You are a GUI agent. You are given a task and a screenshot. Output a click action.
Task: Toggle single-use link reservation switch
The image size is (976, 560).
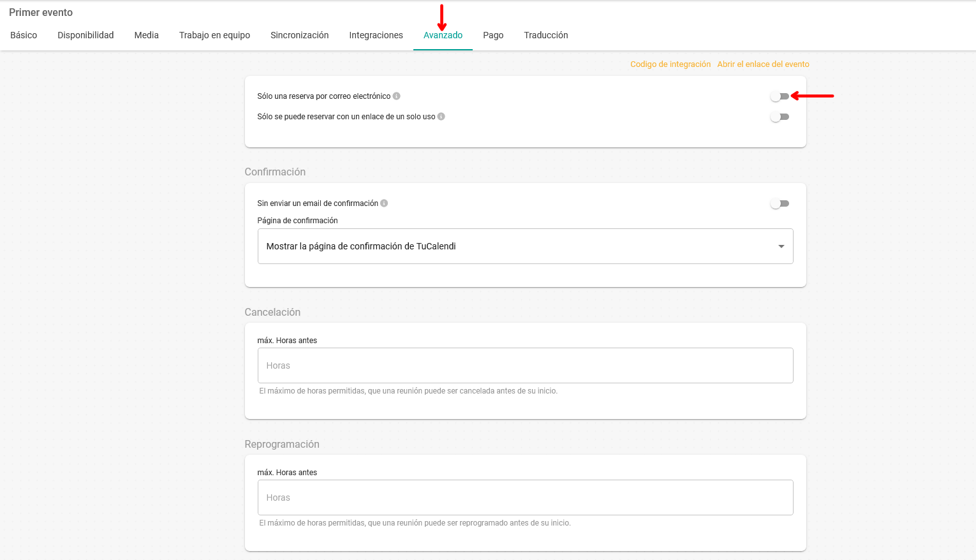pos(780,117)
